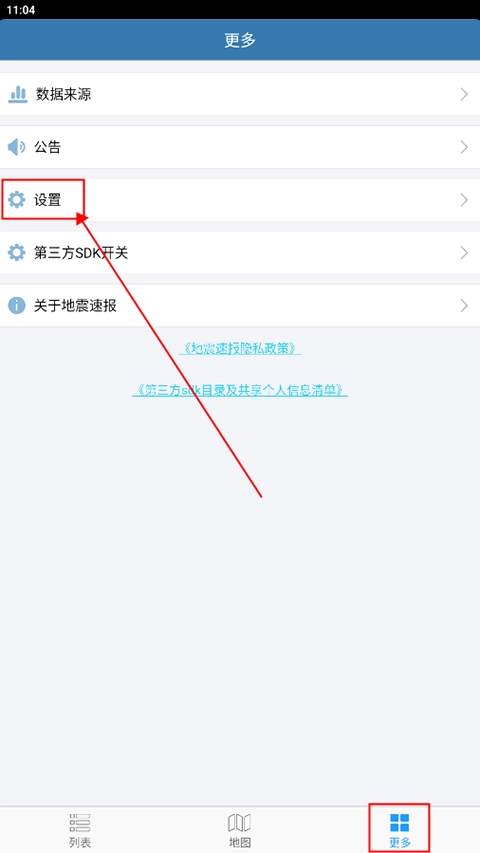The height and width of the screenshot is (853, 480).
Task: Open the 第三方SDK开关 menu entry
Action: [240, 252]
